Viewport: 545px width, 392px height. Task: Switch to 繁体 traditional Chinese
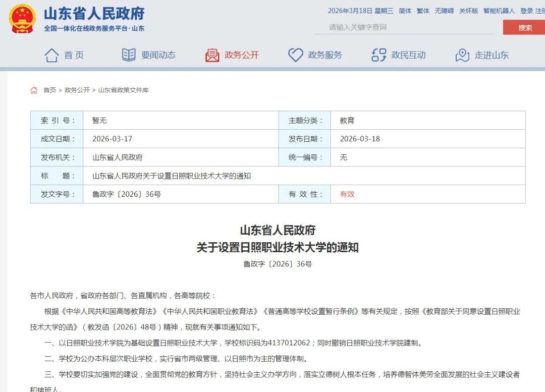tap(423, 11)
